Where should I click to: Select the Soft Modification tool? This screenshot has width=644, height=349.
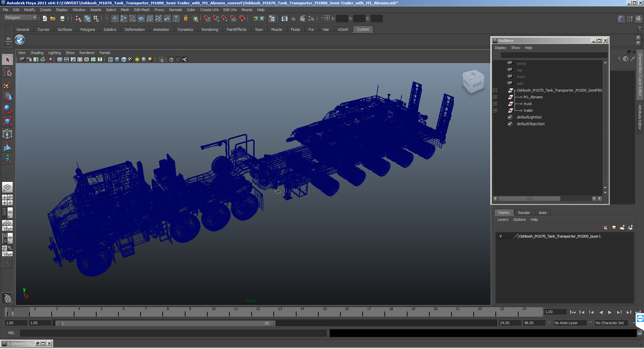coord(7,146)
